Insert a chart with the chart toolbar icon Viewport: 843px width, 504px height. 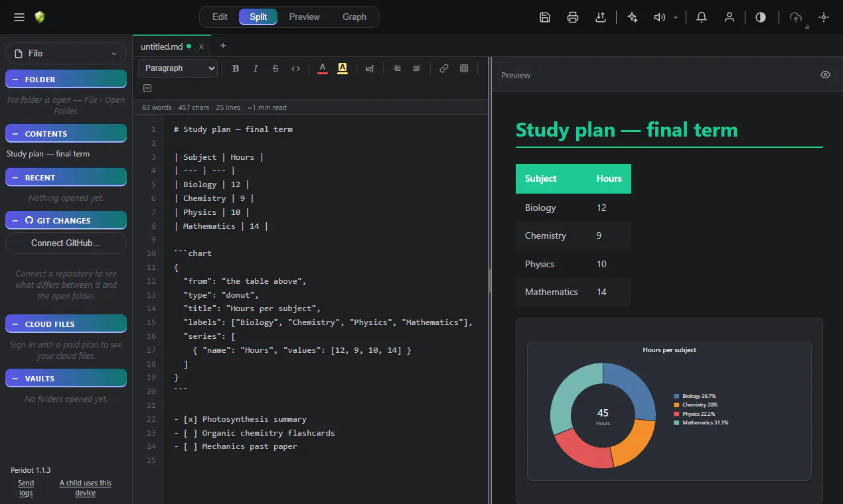[147, 88]
